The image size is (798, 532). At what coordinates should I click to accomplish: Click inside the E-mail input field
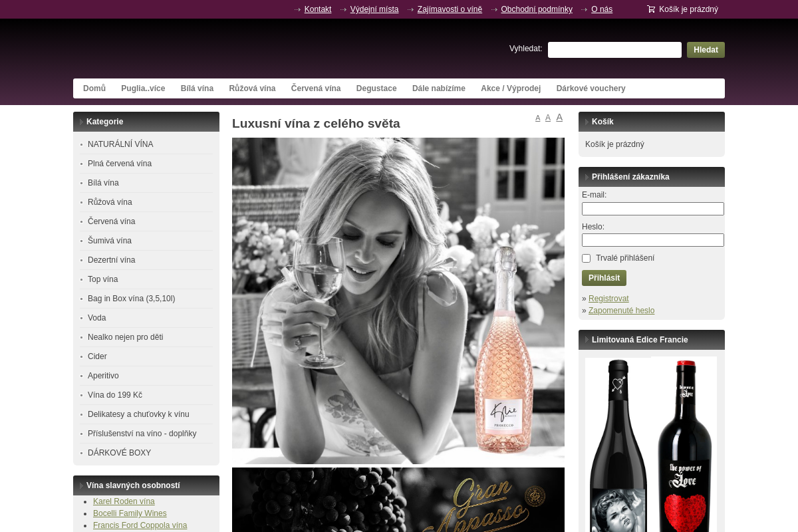(652, 208)
